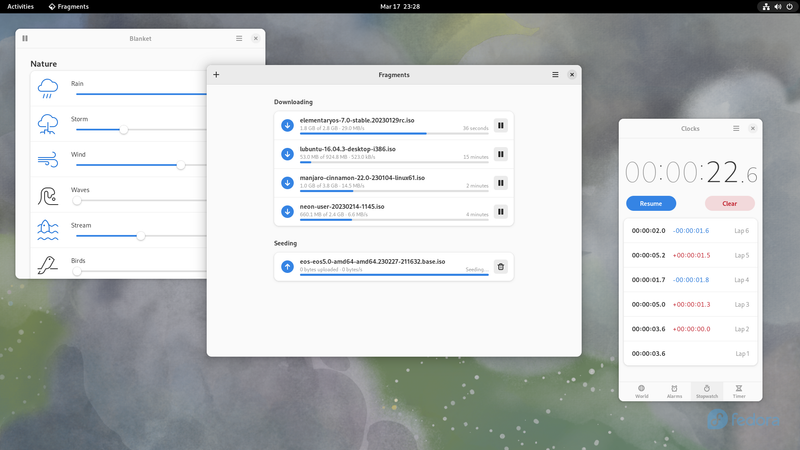Select the Lap 5 row in Clocks
Viewport: 800px width, 450px height.
point(690,255)
